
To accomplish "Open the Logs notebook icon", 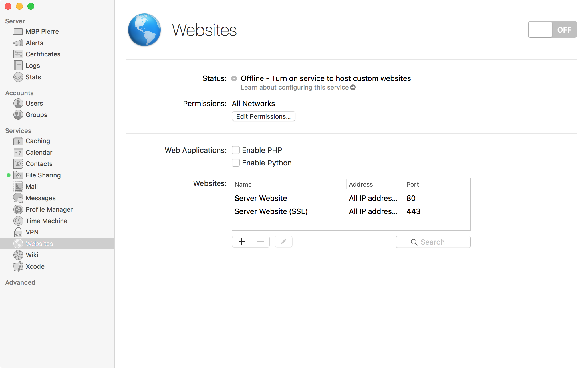I will pos(18,66).
